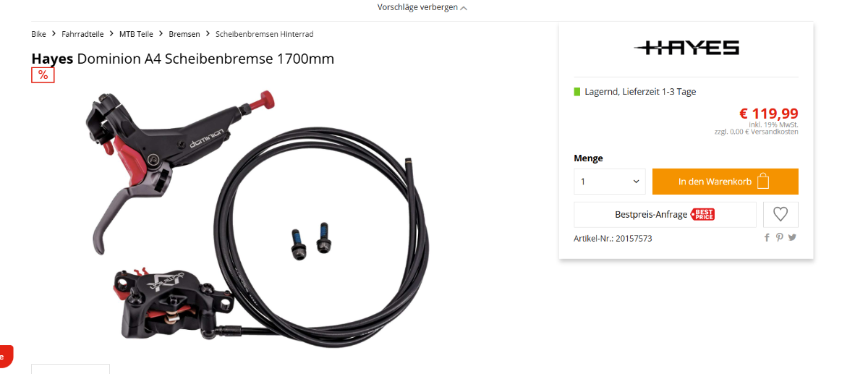Click the red percent discount badge
The height and width of the screenshot is (374, 868).
click(x=43, y=75)
